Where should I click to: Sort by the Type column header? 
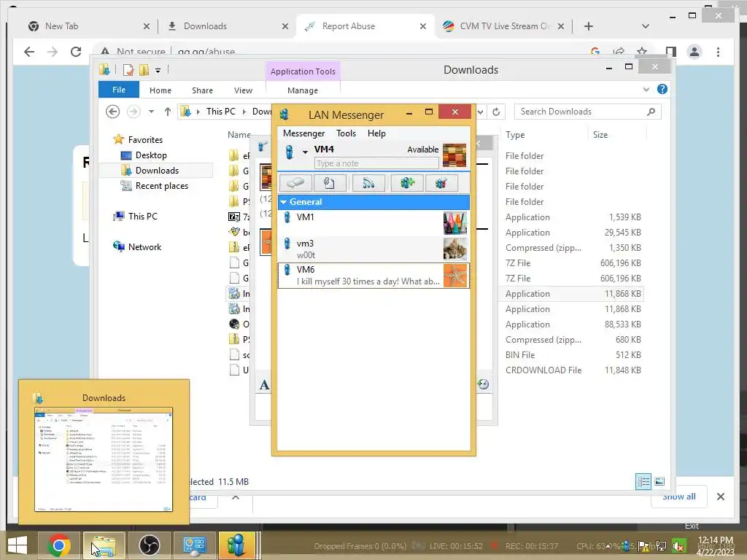pos(515,135)
